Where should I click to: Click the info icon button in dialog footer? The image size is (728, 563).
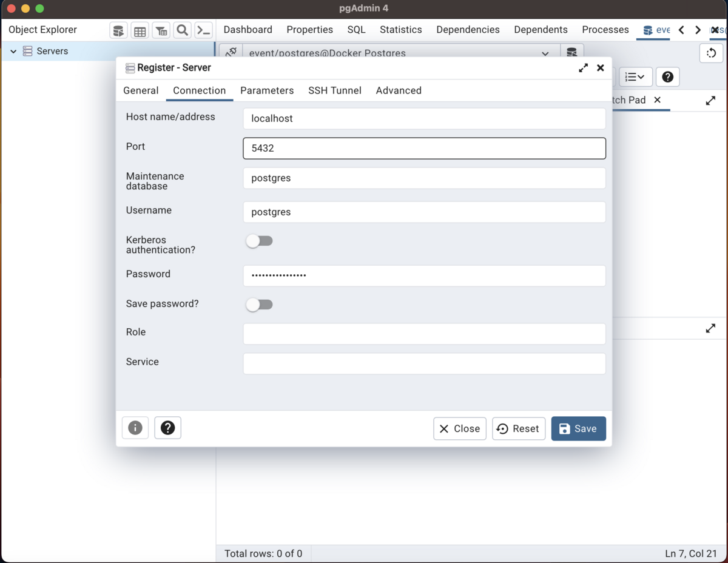[x=135, y=428]
